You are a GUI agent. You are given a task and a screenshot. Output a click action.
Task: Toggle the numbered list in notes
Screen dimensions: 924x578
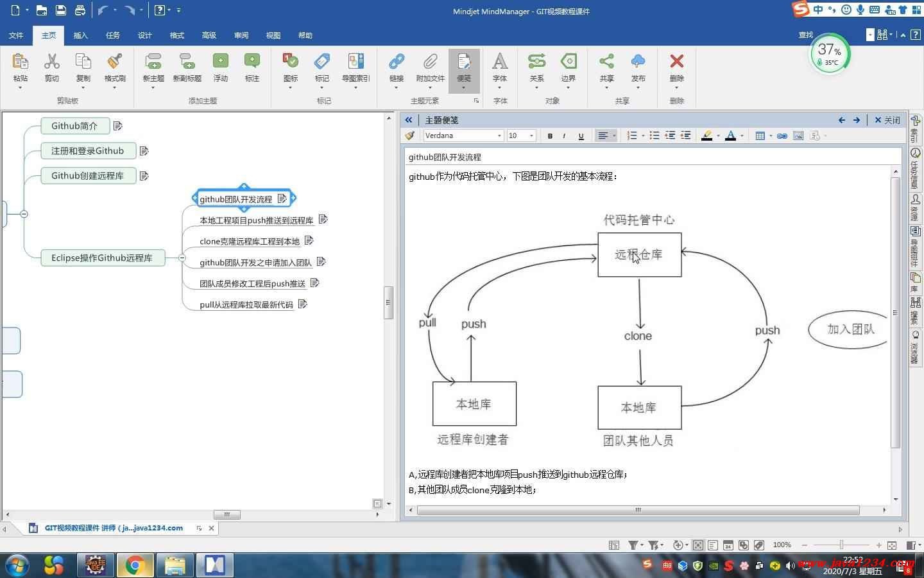[632, 136]
